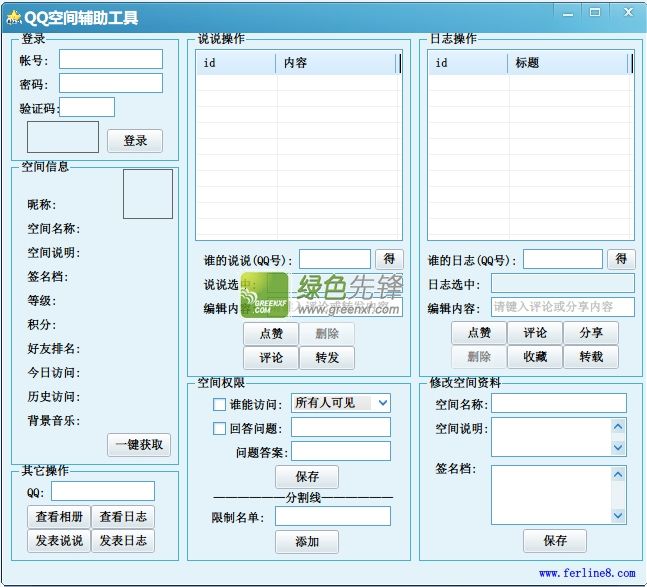Click 保存 in the 修改空间资料 section
Screen dimensions: 647x587
555,540
